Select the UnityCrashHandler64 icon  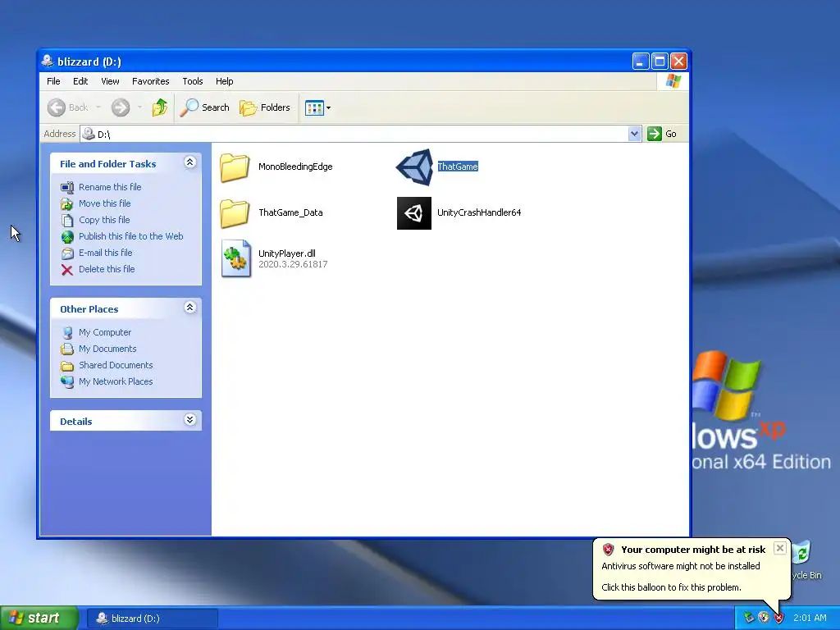pos(414,213)
